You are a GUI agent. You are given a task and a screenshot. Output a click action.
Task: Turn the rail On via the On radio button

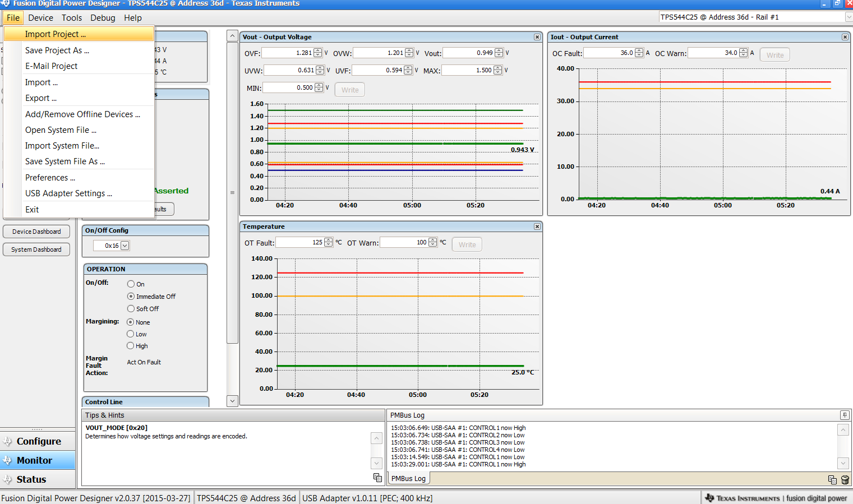click(x=130, y=284)
